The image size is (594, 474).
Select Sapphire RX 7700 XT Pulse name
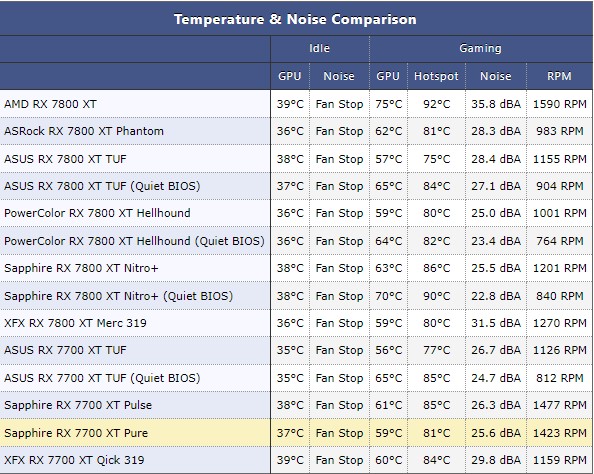click(x=78, y=405)
